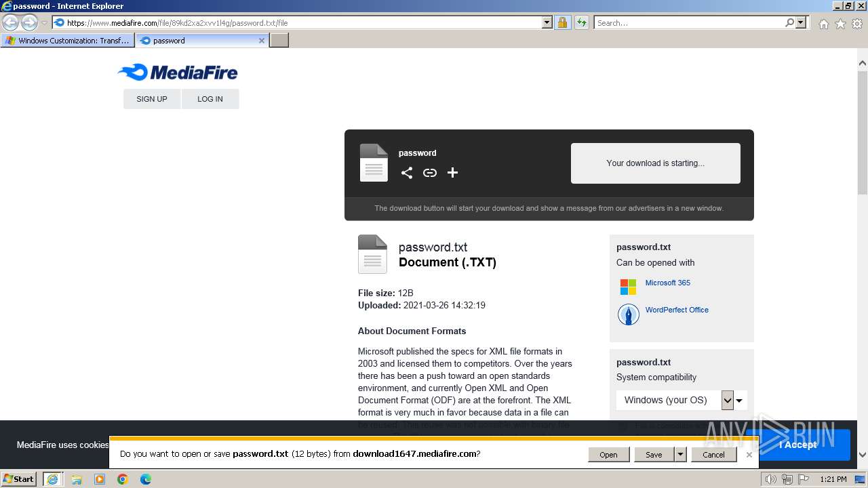Click the LOG IN button
The width and height of the screenshot is (868, 488).
pyautogui.click(x=210, y=99)
